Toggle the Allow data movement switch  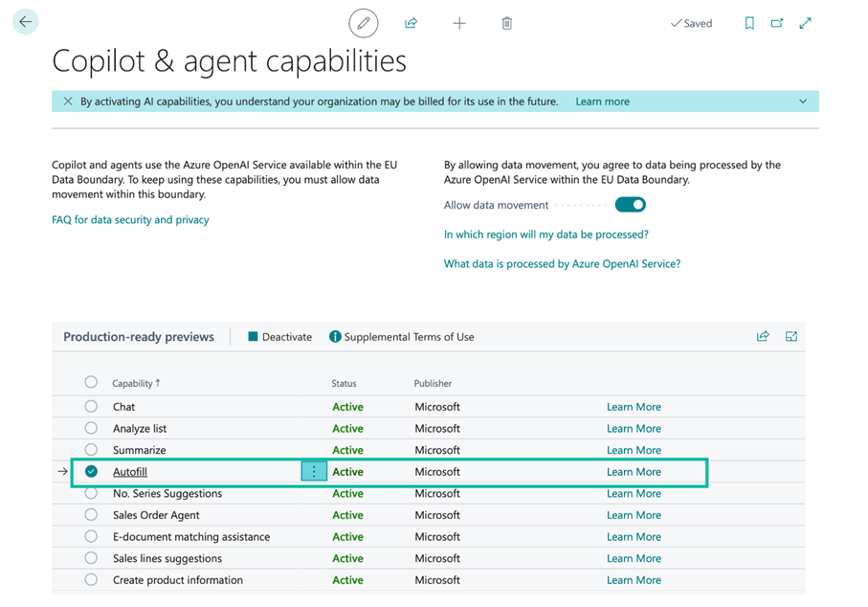coord(630,205)
